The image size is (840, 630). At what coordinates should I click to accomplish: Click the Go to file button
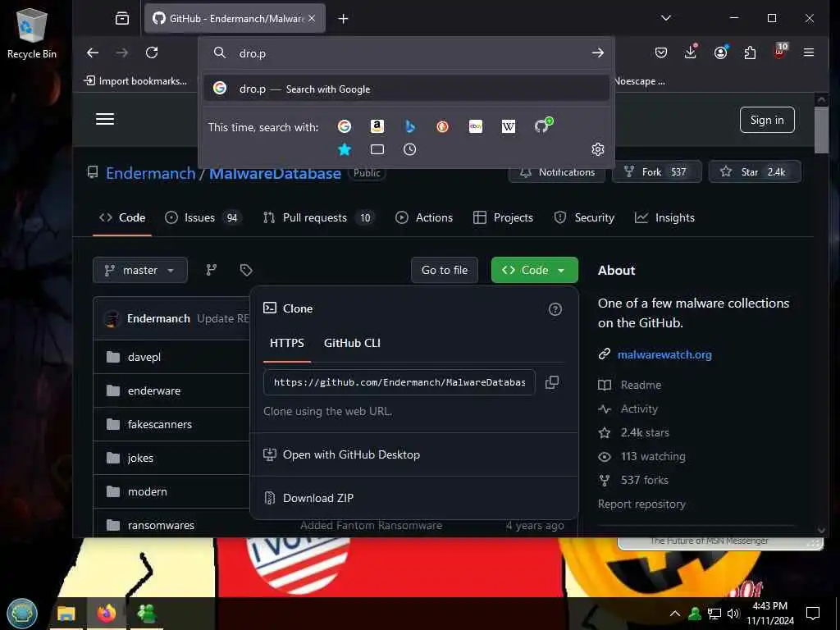[x=445, y=270]
